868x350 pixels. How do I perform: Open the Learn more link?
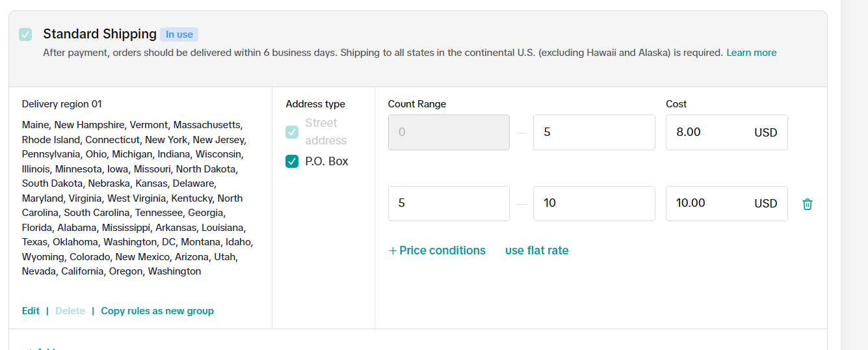[x=751, y=53]
